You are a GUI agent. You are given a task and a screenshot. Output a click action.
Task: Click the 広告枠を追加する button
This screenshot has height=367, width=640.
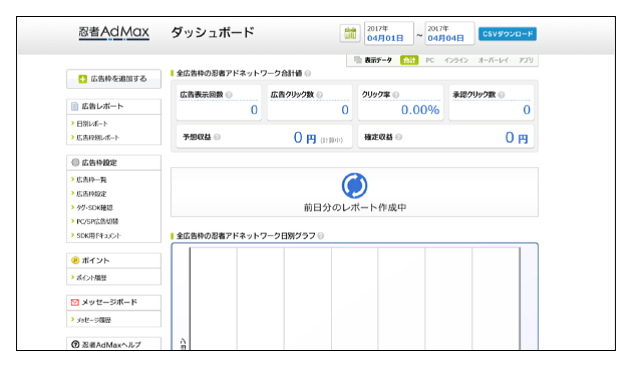click(x=113, y=79)
